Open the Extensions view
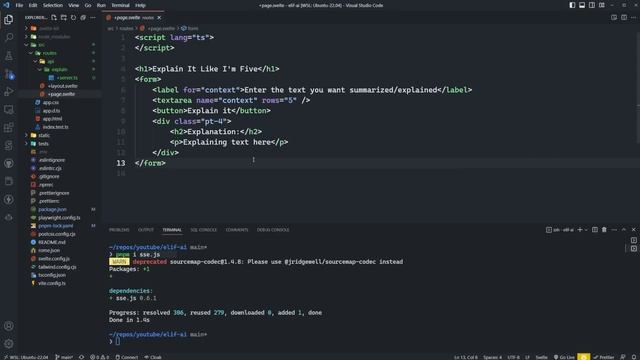640x360 pixels. click(9, 127)
